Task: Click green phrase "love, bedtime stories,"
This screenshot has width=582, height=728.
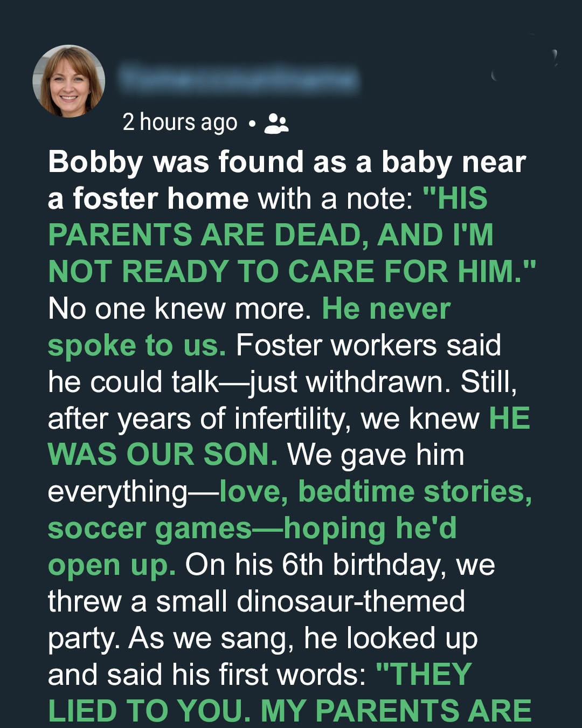Action: (376, 491)
